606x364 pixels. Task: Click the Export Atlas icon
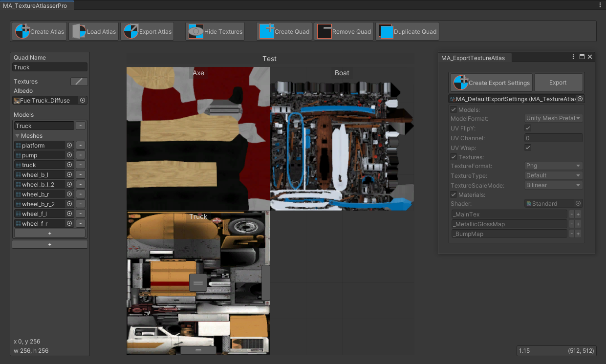(x=130, y=31)
